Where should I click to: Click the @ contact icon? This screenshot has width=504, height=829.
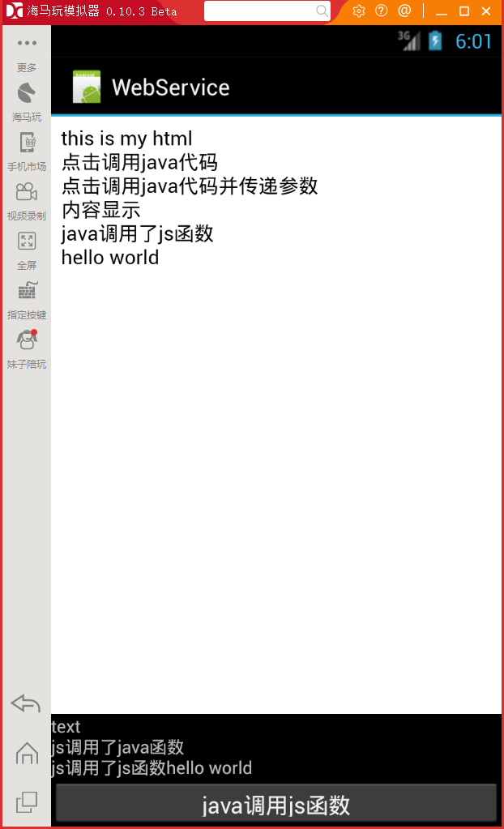click(404, 11)
